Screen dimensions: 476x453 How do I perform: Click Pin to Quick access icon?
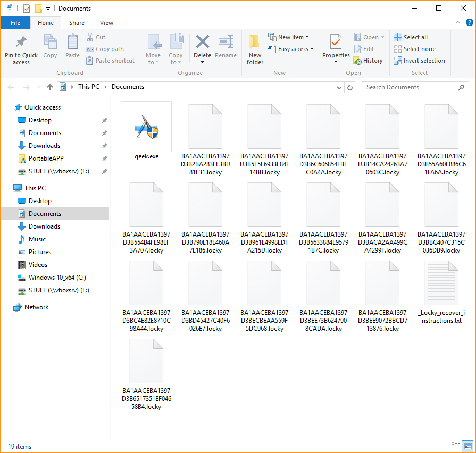(21, 43)
